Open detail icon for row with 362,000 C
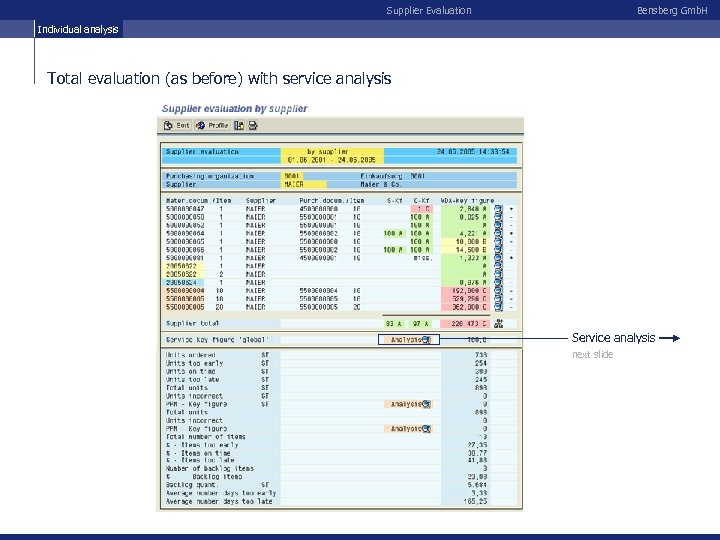Screen dimensions: 720x540 pyautogui.click(x=498, y=307)
